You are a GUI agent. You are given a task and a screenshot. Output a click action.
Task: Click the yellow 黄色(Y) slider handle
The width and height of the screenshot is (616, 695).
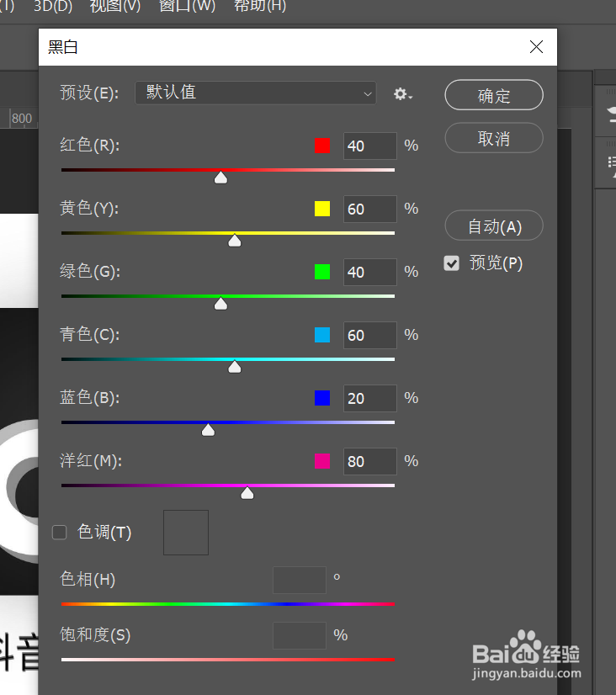pos(235,241)
